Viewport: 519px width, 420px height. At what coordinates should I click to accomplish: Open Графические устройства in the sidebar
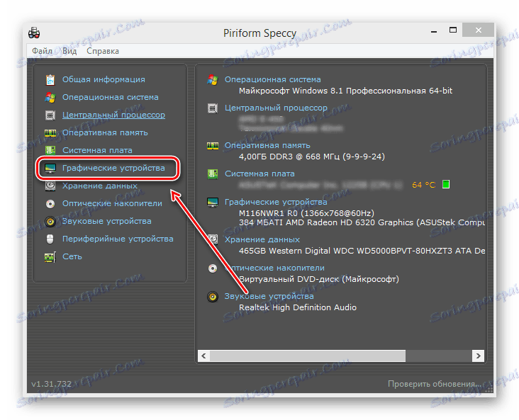point(113,168)
